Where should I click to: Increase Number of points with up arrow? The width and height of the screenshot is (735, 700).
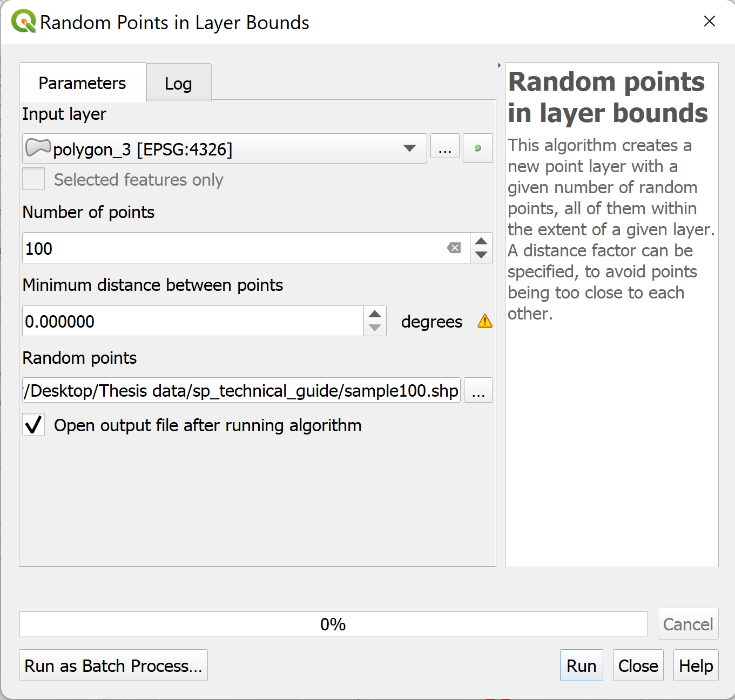pos(481,241)
